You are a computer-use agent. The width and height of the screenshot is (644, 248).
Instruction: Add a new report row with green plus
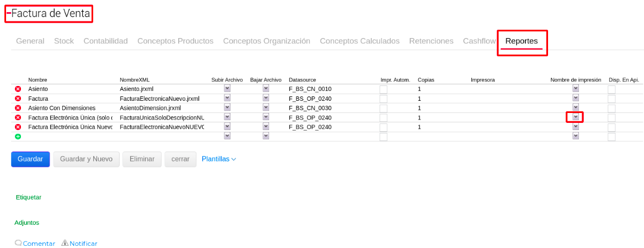tap(18, 136)
